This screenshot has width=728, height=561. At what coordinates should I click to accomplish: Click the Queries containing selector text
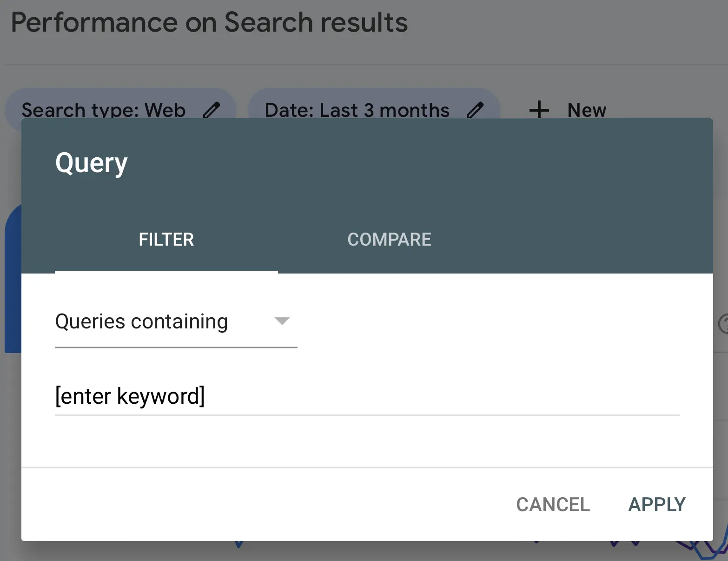[141, 321]
